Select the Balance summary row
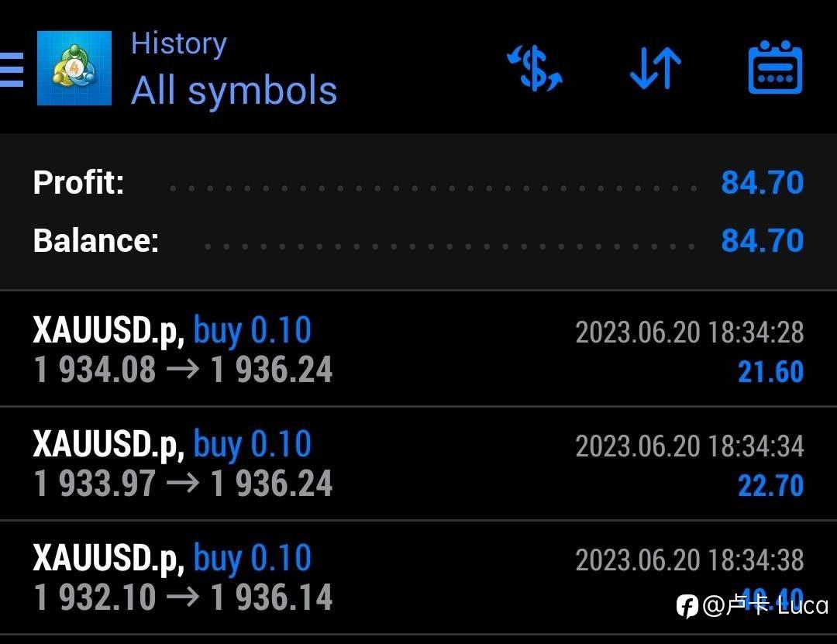 coord(418,240)
